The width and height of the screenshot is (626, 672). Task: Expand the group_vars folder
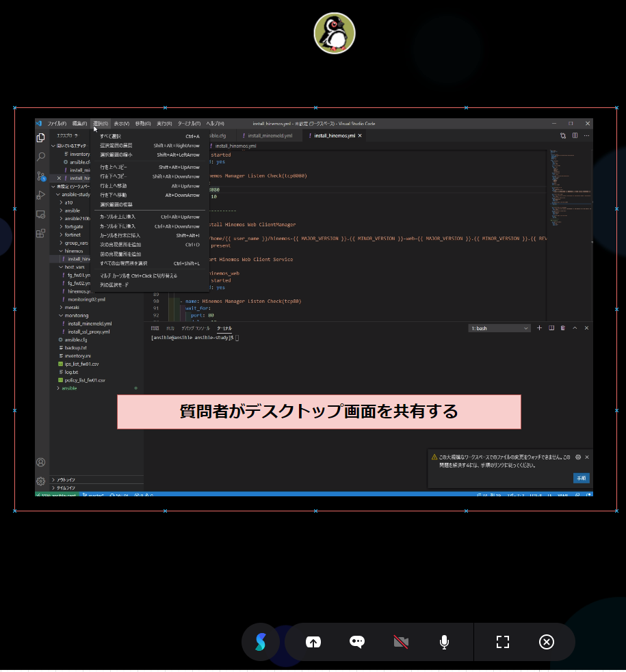coord(76,243)
